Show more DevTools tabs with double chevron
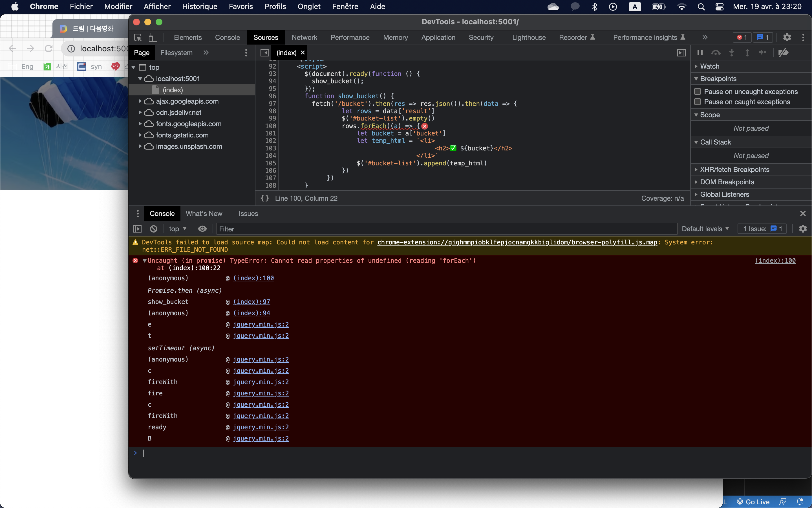Screen dimensions: 812x508 pyautogui.click(x=705, y=37)
